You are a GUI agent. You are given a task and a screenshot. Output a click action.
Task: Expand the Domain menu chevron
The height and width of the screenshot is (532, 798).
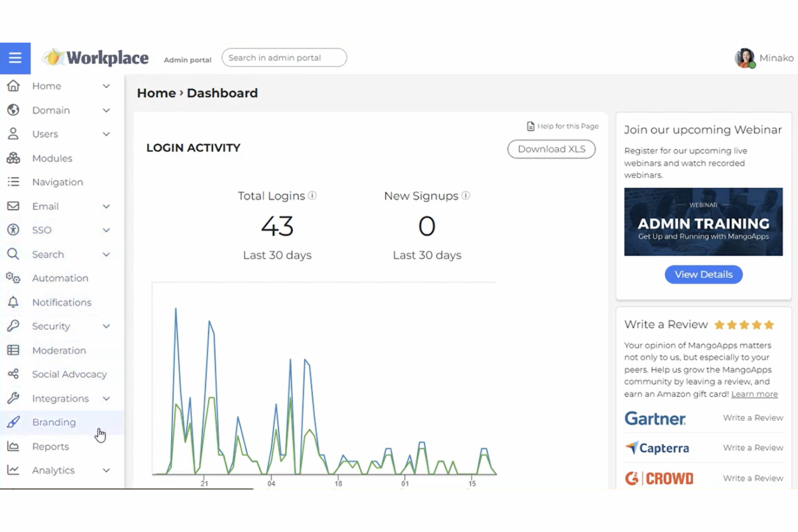point(106,110)
